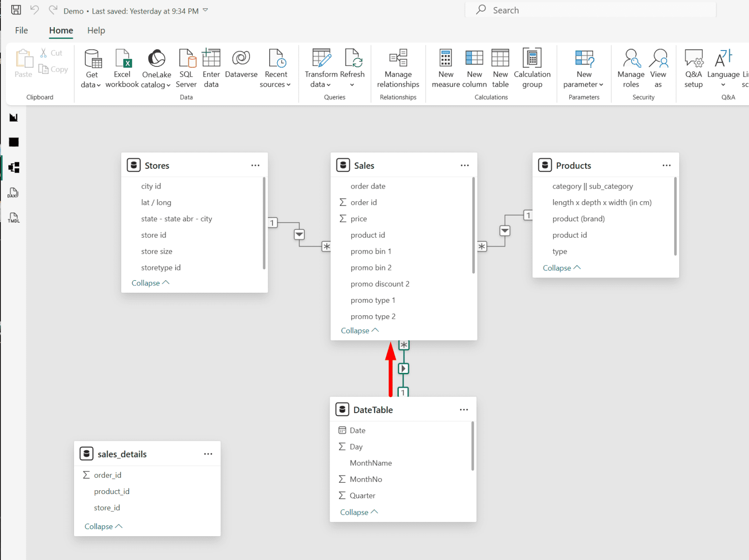Click the Sales table vertical scrollbar
This screenshot has width=749, height=560.
pyautogui.click(x=473, y=225)
